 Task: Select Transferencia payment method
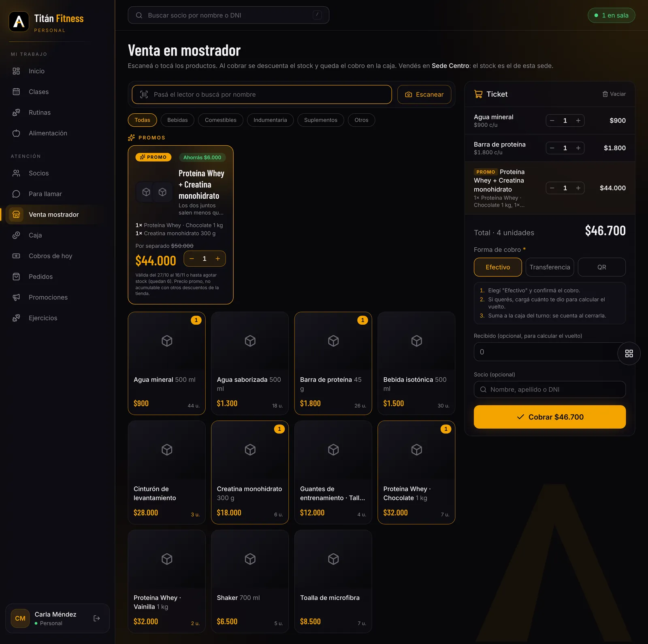click(x=550, y=267)
